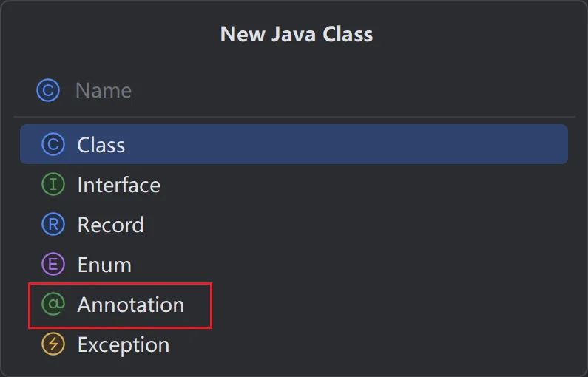Pick the Record type entry
The width and height of the screenshot is (588, 377).
(x=110, y=225)
